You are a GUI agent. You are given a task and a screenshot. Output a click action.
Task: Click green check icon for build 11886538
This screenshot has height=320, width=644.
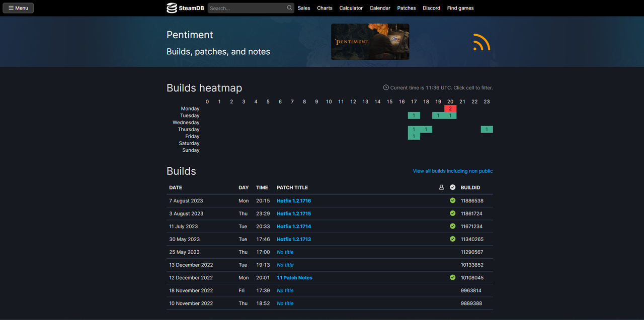coord(453,200)
